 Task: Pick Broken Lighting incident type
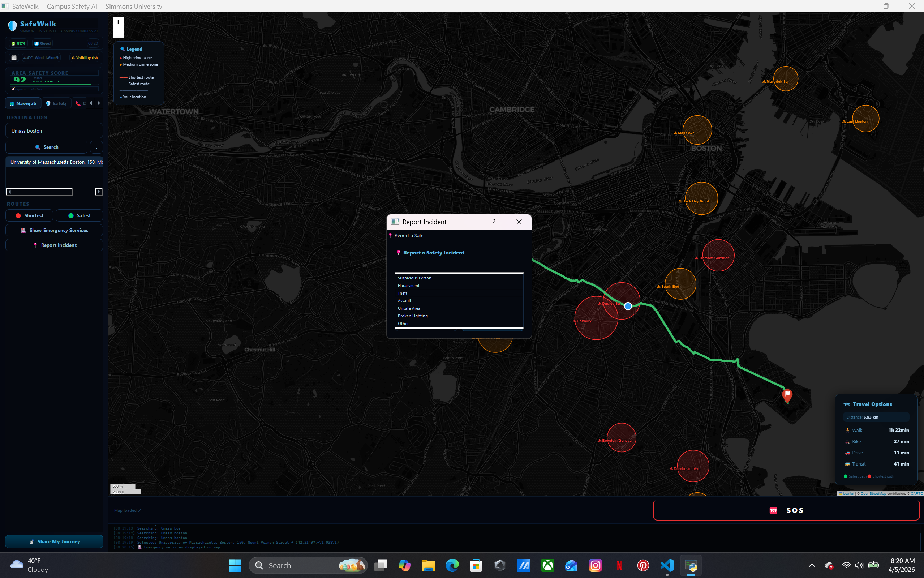tap(413, 316)
